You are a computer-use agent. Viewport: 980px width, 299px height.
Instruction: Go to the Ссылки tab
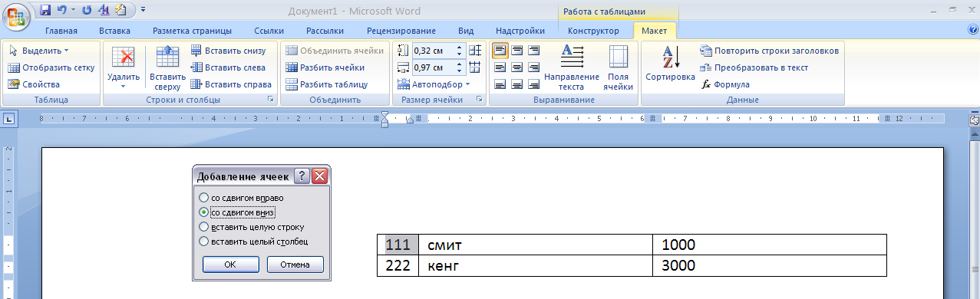pos(269,31)
